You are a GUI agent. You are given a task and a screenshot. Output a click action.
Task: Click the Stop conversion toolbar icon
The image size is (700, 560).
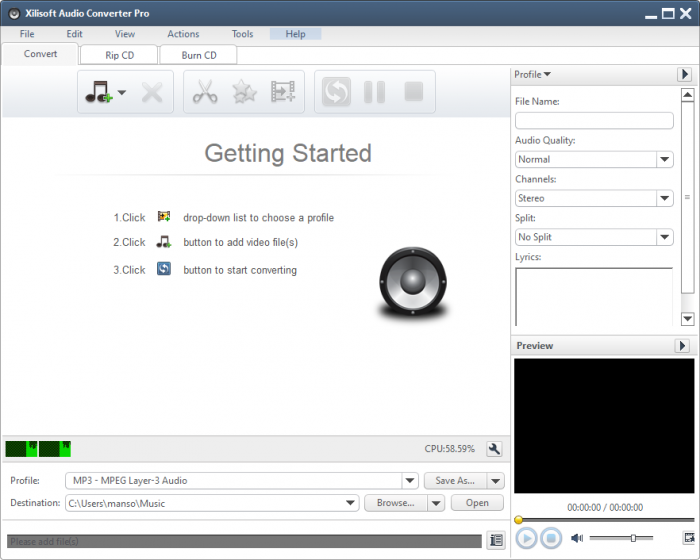(x=413, y=93)
